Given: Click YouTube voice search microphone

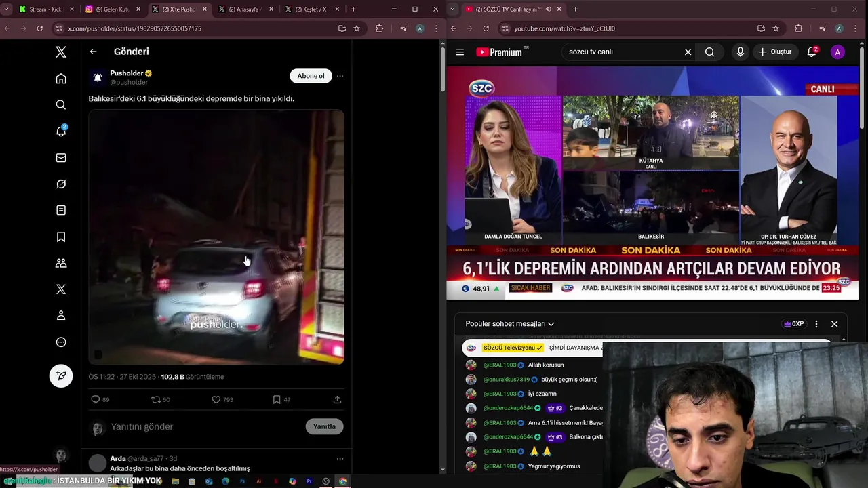Looking at the screenshot, I should [x=740, y=52].
